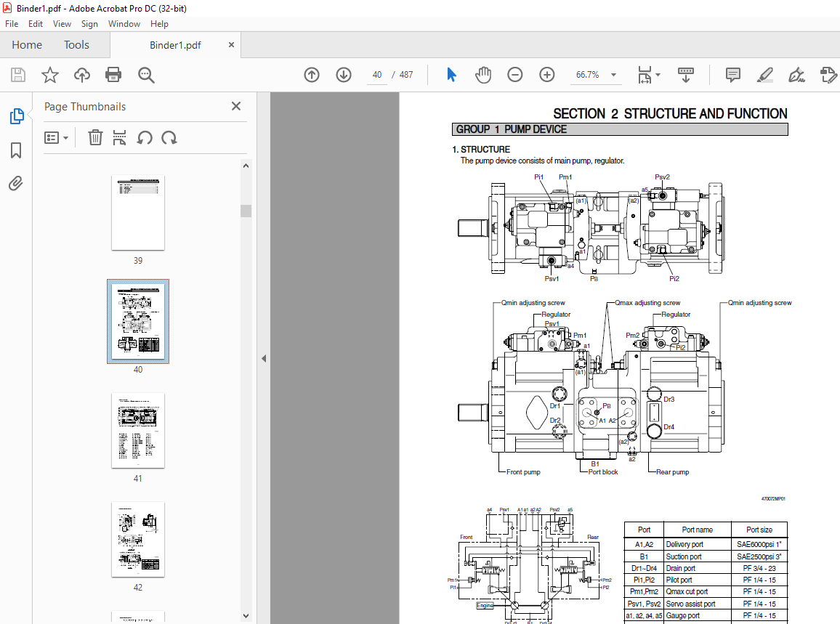Select page 39 thumbnail
840x624 pixels.
137,213
